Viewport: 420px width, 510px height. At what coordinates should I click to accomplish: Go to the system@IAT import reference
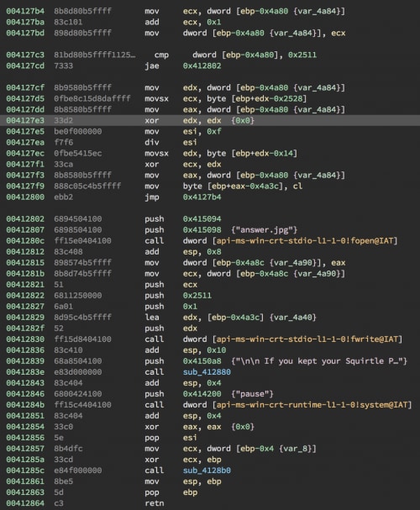312,405
